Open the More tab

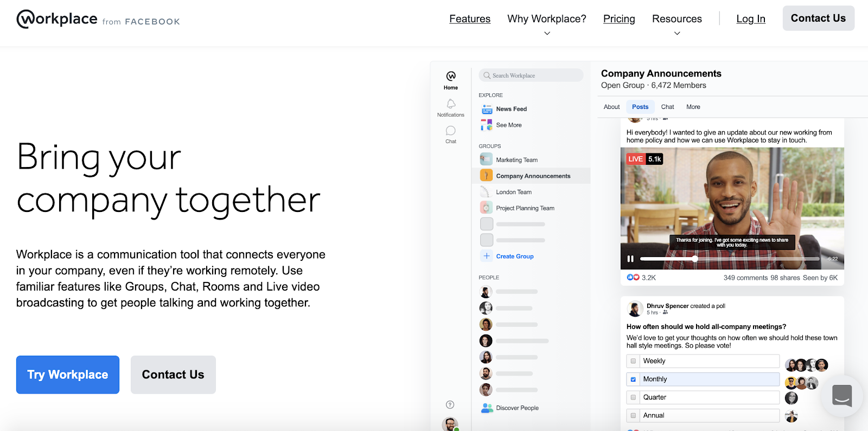(x=693, y=107)
